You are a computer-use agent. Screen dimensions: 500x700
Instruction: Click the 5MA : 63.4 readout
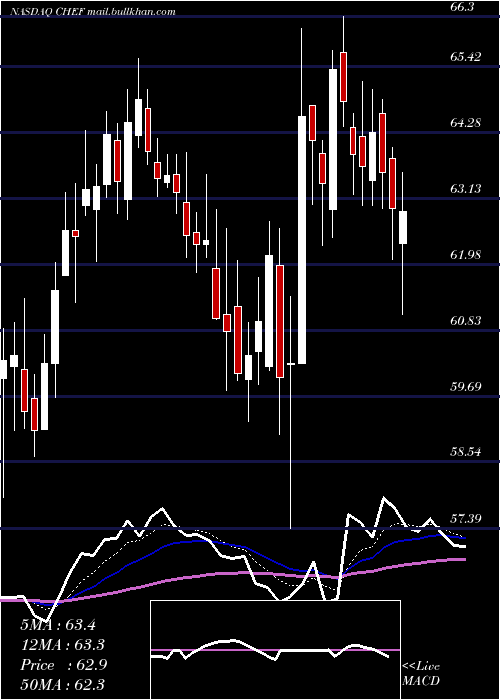(x=58, y=625)
